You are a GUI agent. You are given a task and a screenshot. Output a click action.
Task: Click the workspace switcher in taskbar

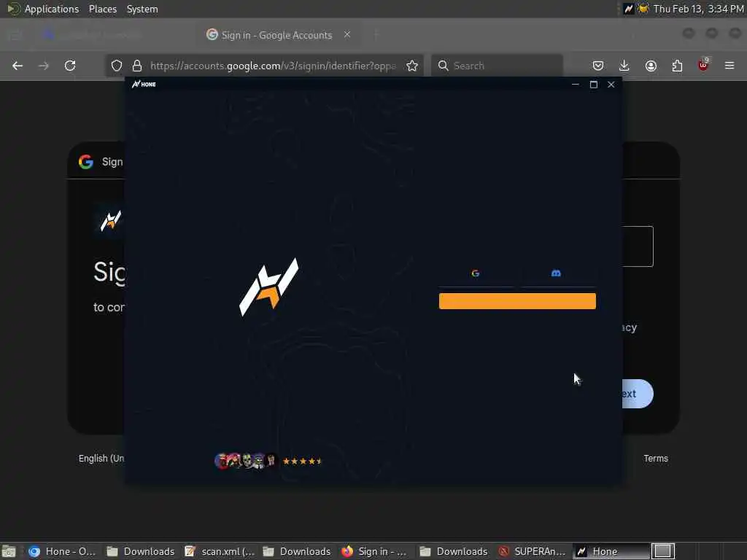(x=662, y=551)
